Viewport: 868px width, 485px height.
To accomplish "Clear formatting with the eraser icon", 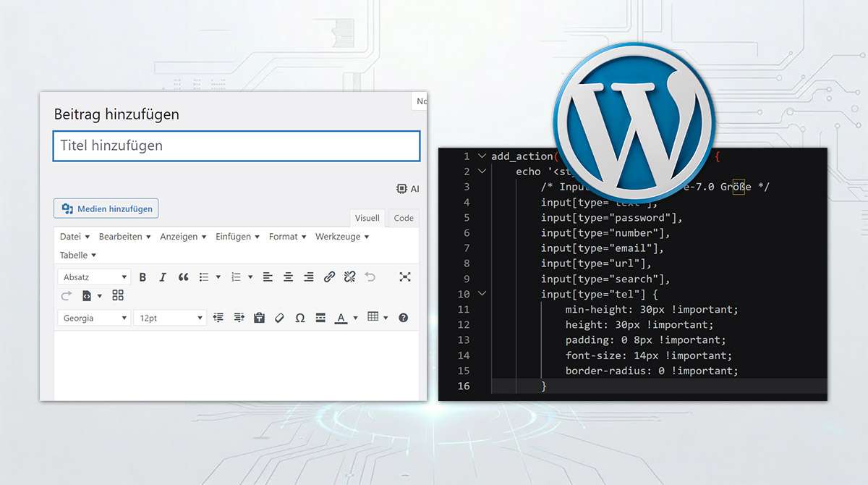I will click(279, 318).
